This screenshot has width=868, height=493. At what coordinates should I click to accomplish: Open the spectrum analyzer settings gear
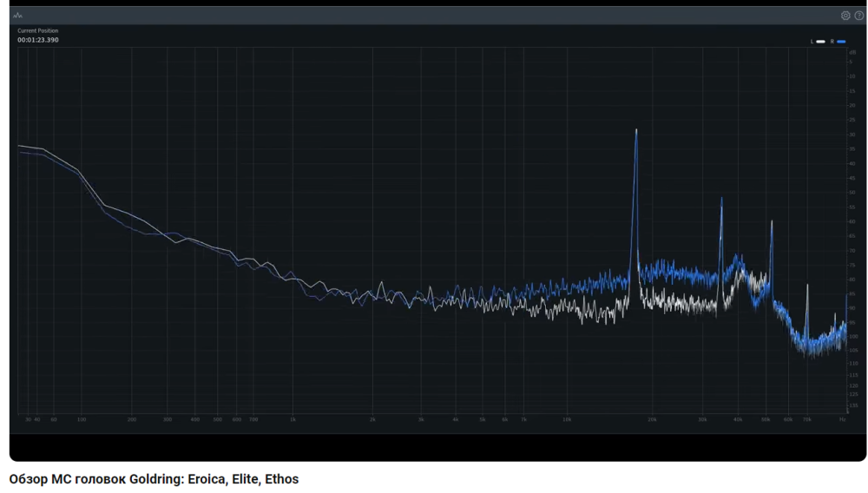[x=845, y=16]
